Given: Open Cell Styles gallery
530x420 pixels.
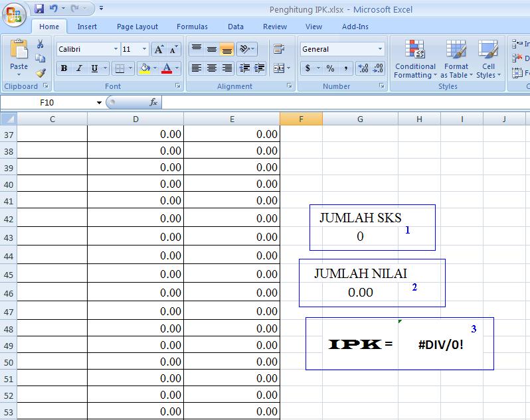Looking at the screenshot, I should (488, 59).
